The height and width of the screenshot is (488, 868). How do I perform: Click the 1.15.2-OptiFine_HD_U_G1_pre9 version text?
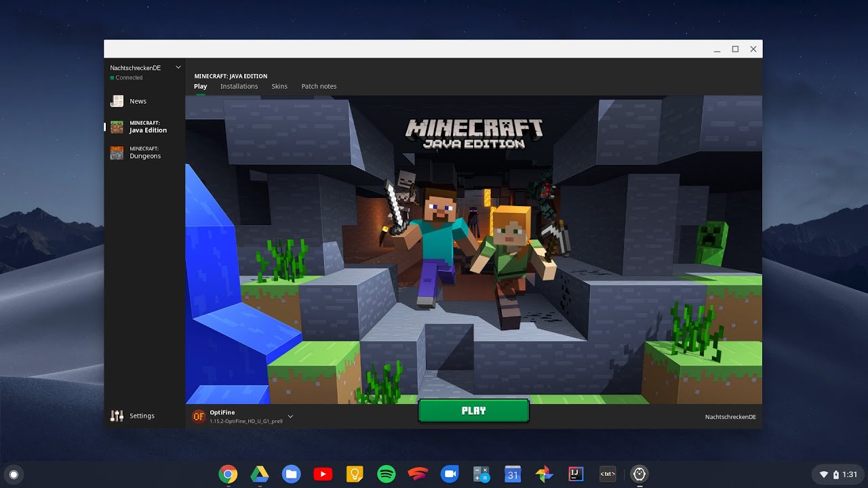click(246, 421)
